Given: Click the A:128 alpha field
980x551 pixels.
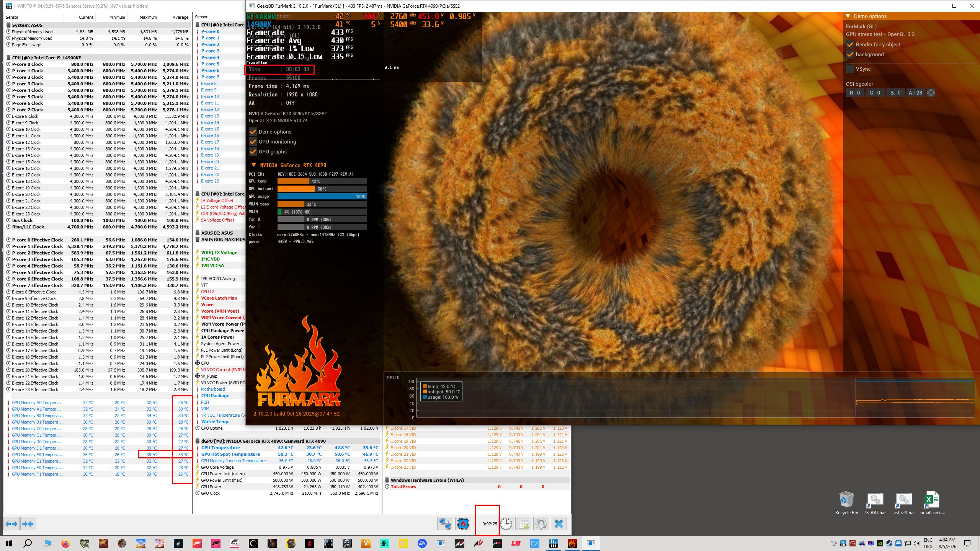Looking at the screenshot, I should click(x=915, y=93).
